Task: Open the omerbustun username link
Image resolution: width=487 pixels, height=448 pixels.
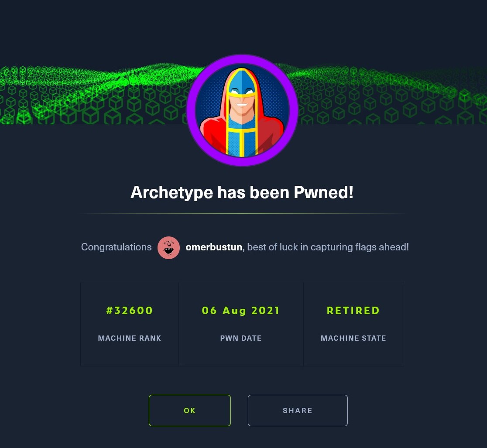Action: (x=214, y=247)
